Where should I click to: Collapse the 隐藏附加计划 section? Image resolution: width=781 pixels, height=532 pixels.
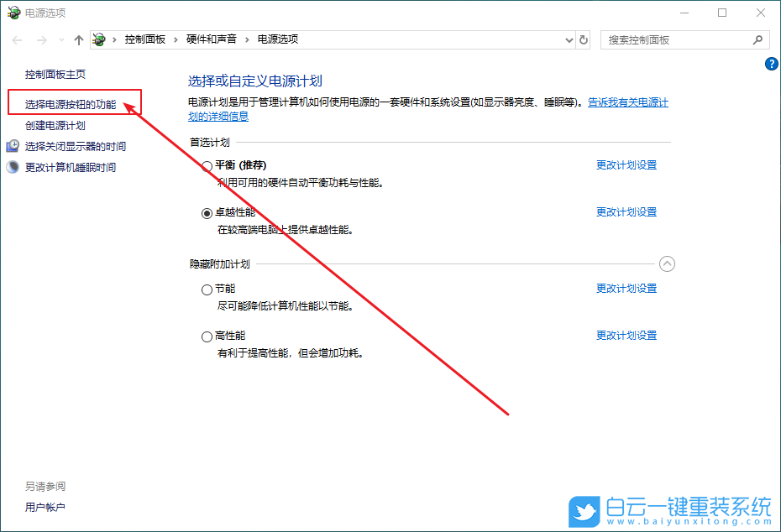pyautogui.click(x=668, y=263)
